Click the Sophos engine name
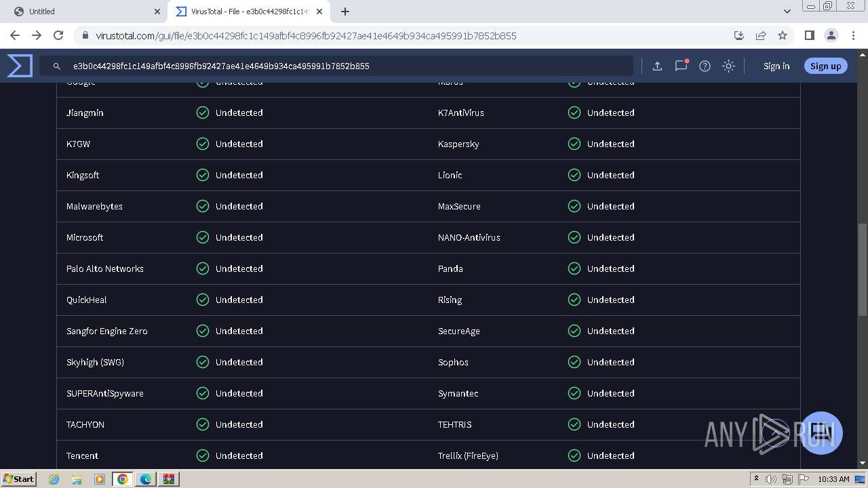The width and height of the screenshot is (868, 488). [x=453, y=362]
